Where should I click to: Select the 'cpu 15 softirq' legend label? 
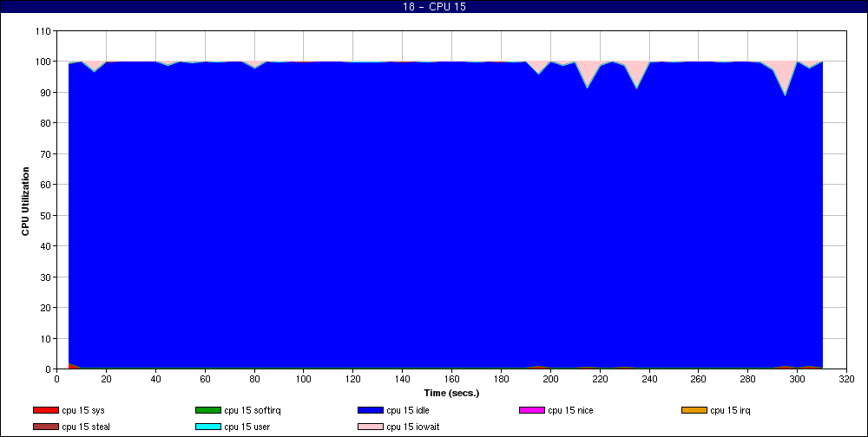point(253,410)
